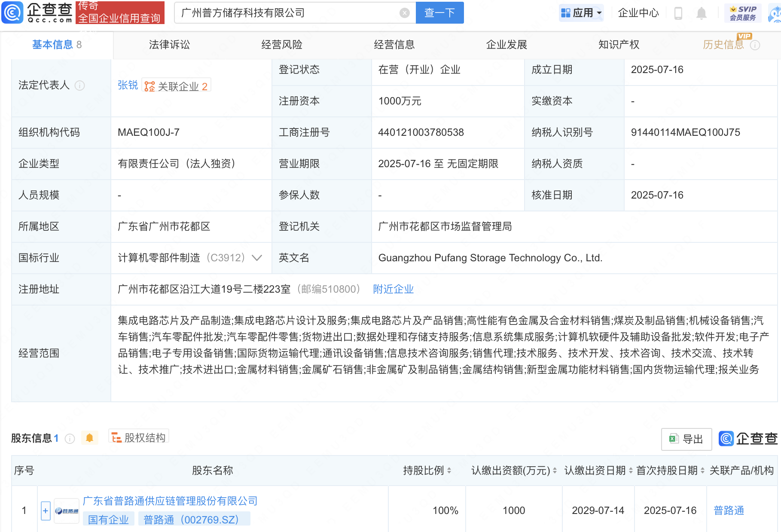This screenshot has width=781, height=532.
Task: Open legal representative 张锐 profile
Action: tap(128, 85)
